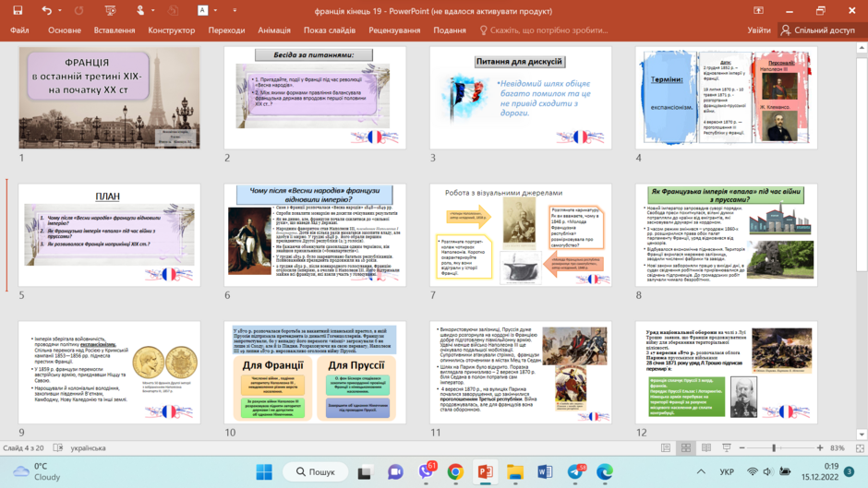Open Viber from the taskbar
The height and width of the screenshot is (488, 868).
point(426,472)
